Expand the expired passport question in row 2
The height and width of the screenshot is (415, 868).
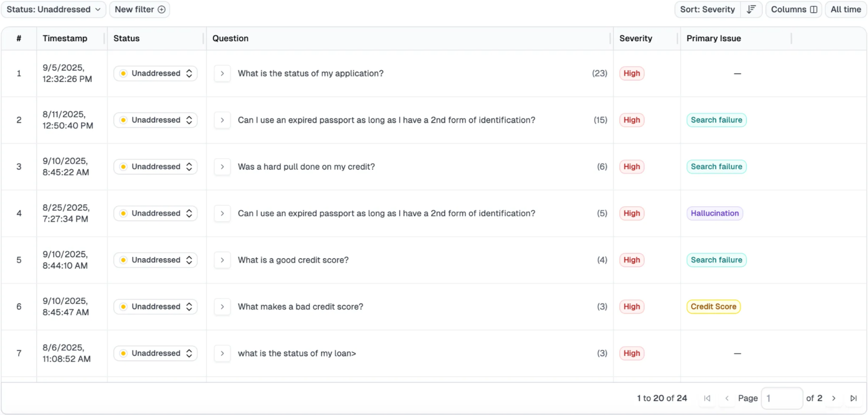[222, 120]
